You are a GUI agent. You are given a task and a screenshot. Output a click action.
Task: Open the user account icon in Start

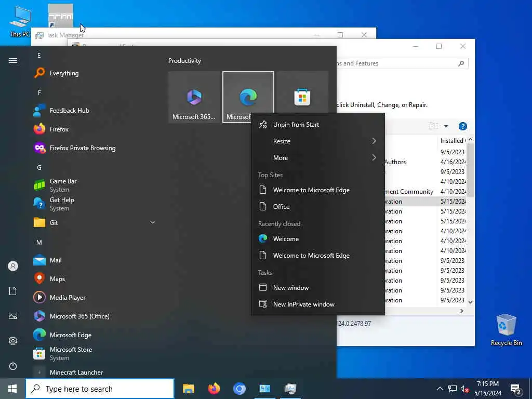(13, 266)
